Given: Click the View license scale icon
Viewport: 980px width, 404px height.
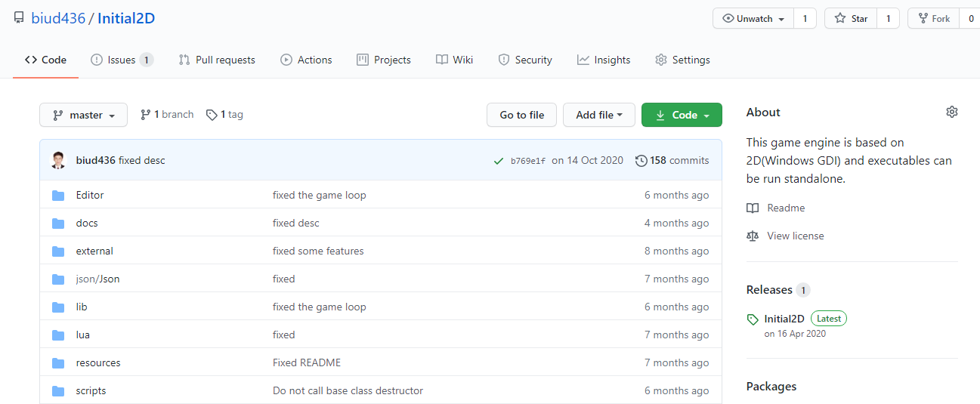Looking at the screenshot, I should click(x=753, y=236).
